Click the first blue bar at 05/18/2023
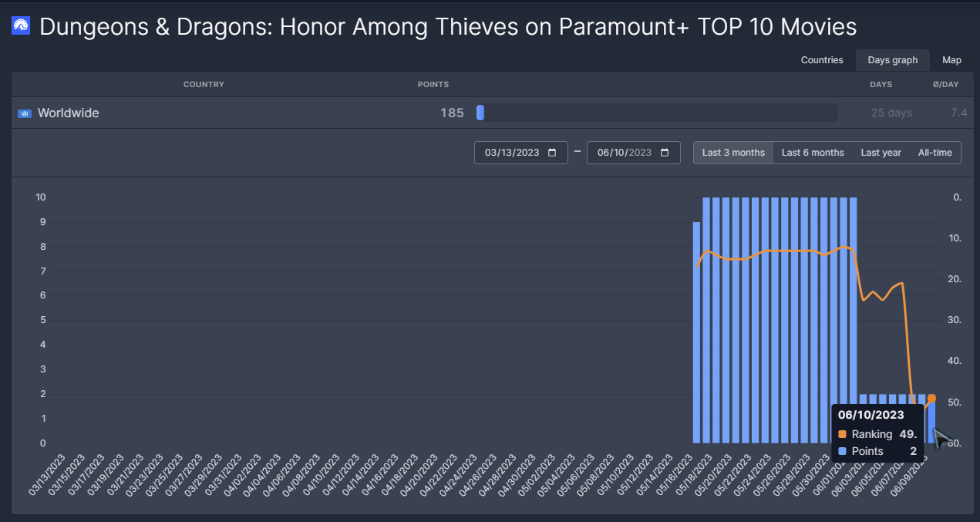 click(696, 332)
